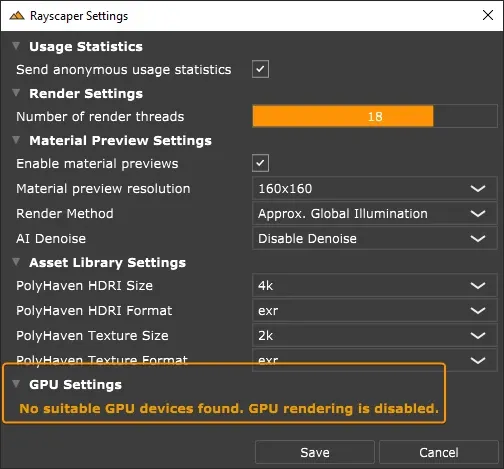Click the Save button
Viewport: 504px width, 469px height.
(x=315, y=452)
